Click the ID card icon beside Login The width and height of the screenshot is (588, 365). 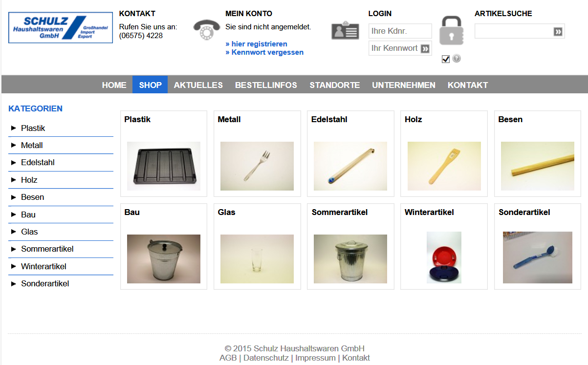pyautogui.click(x=345, y=30)
